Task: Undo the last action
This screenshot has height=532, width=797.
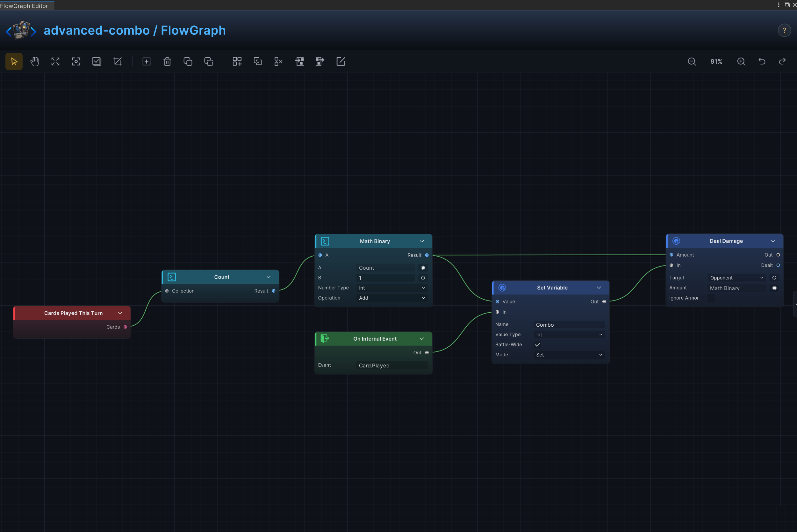Action: click(762, 61)
